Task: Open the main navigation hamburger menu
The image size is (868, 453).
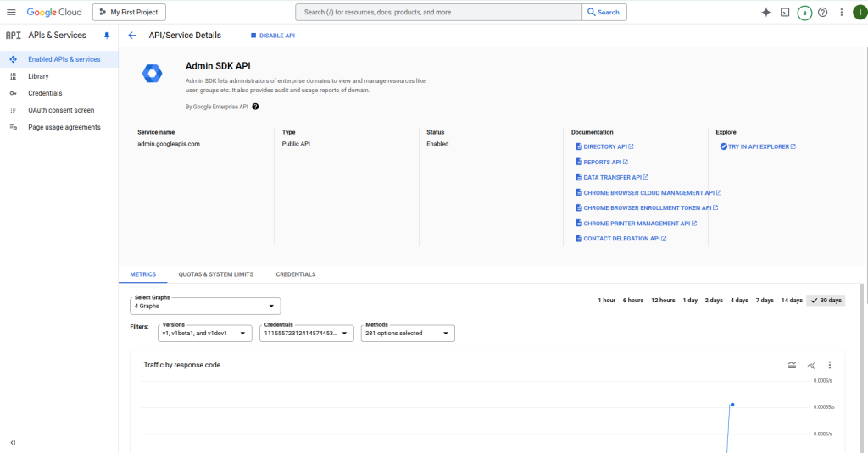Action: (12, 13)
